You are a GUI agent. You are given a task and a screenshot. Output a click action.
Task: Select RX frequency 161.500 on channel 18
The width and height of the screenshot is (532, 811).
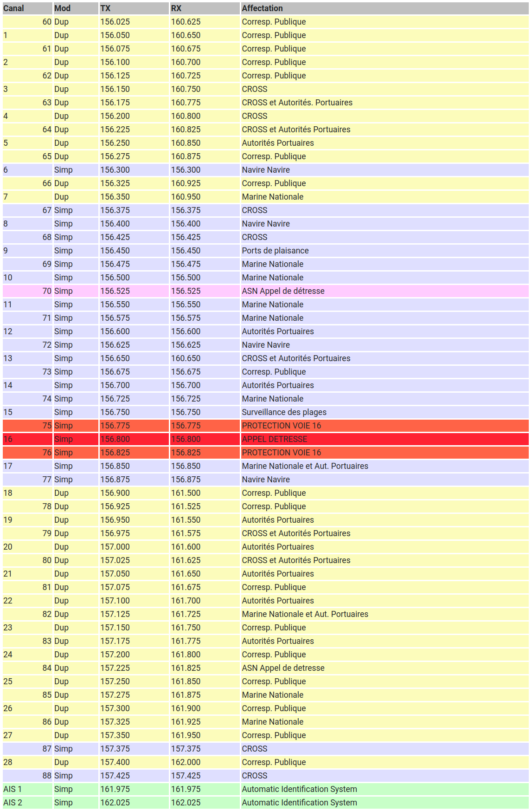(204, 493)
